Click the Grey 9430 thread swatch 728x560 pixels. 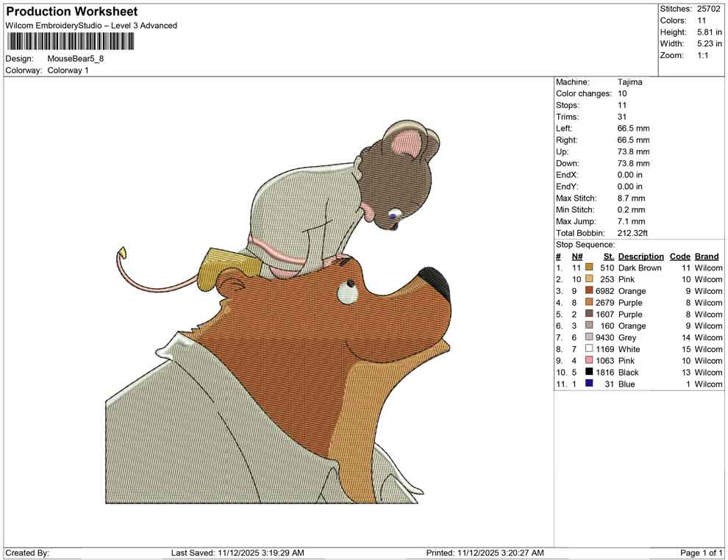click(590, 337)
